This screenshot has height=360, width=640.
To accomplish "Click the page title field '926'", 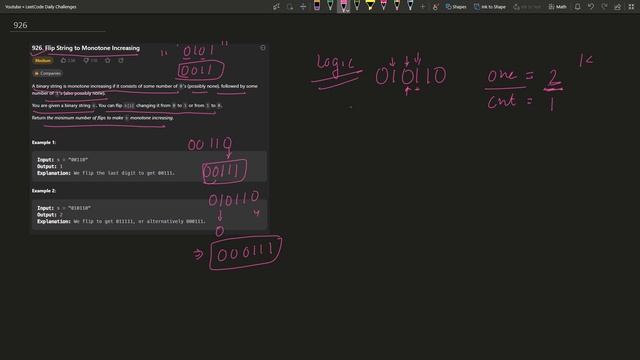I will click(x=58, y=25).
